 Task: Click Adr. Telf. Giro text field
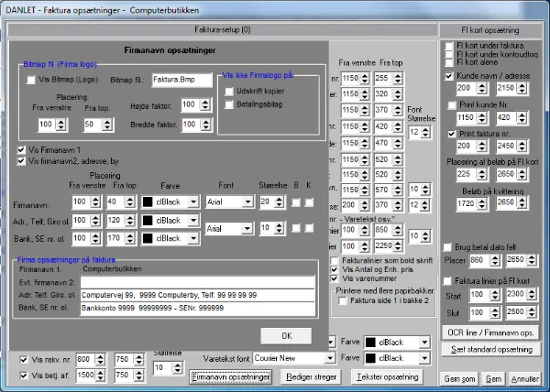(x=197, y=295)
